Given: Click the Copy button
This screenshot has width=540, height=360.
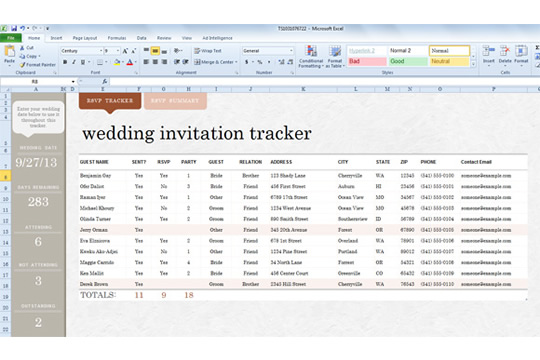Looking at the screenshot, I should click(30, 56).
